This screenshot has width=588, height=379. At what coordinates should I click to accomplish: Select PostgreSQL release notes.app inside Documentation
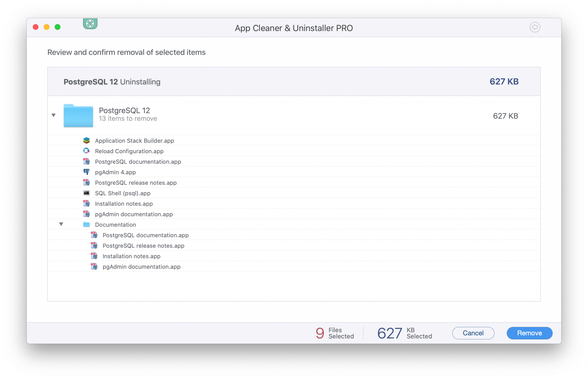click(x=143, y=246)
